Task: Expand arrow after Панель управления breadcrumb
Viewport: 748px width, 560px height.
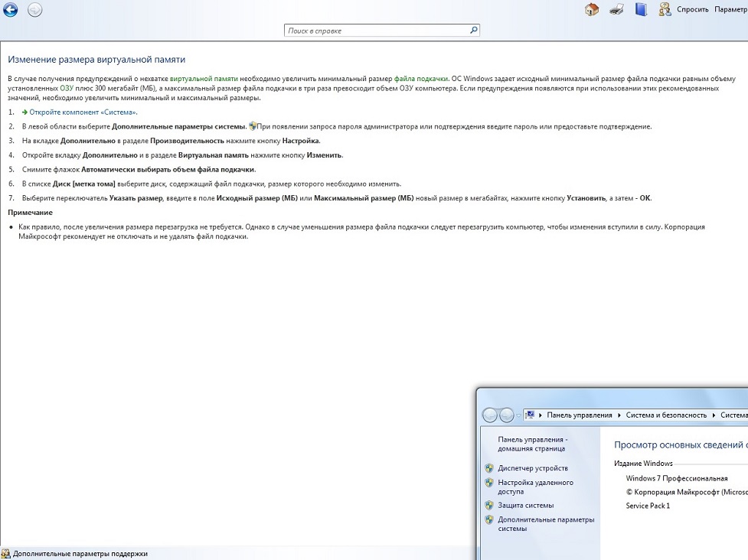Action: (619, 415)
